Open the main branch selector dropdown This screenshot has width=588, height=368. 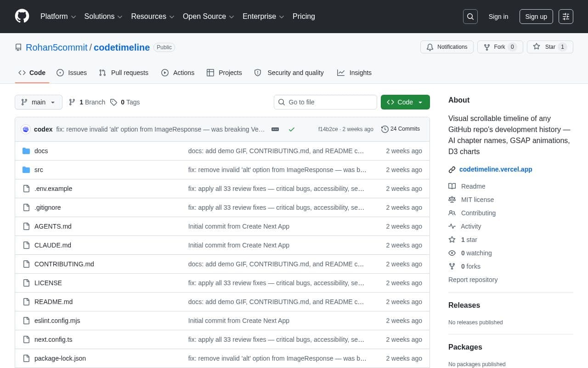click(x=39, y=102)
